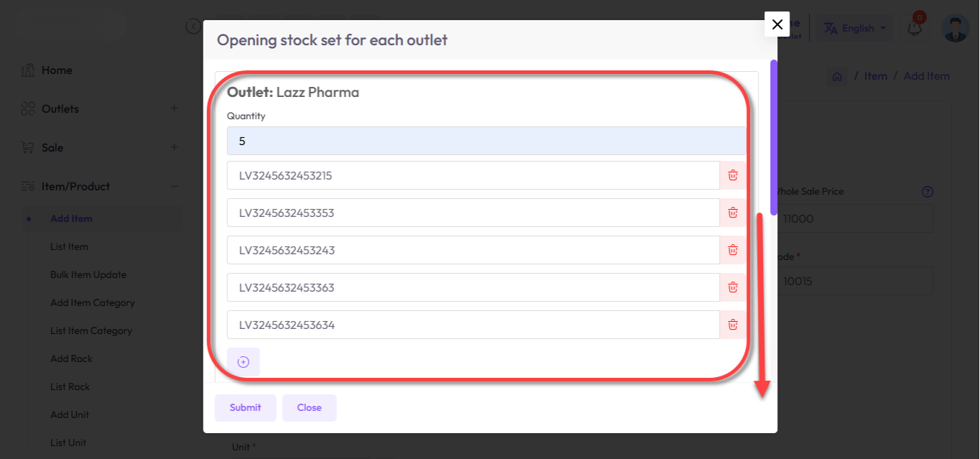Click the home icon in the breadcrumb
Viewport: 980px width, 459px height.
pyautogui.click(x=837, y=75)
